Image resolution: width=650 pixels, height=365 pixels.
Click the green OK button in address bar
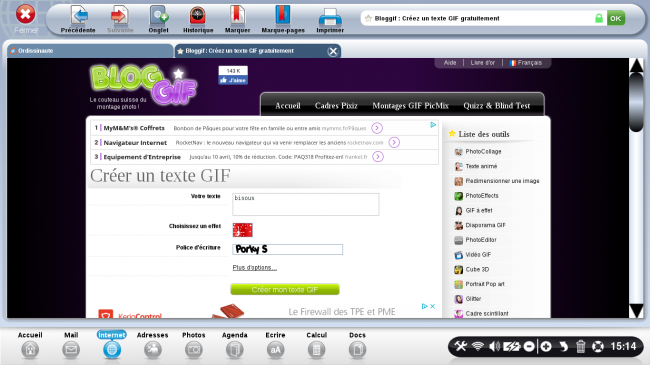pyautogui.click(x=616, y=18)
